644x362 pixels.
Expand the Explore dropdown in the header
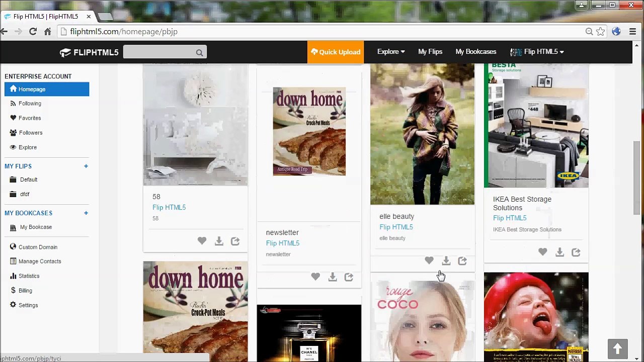391,52
